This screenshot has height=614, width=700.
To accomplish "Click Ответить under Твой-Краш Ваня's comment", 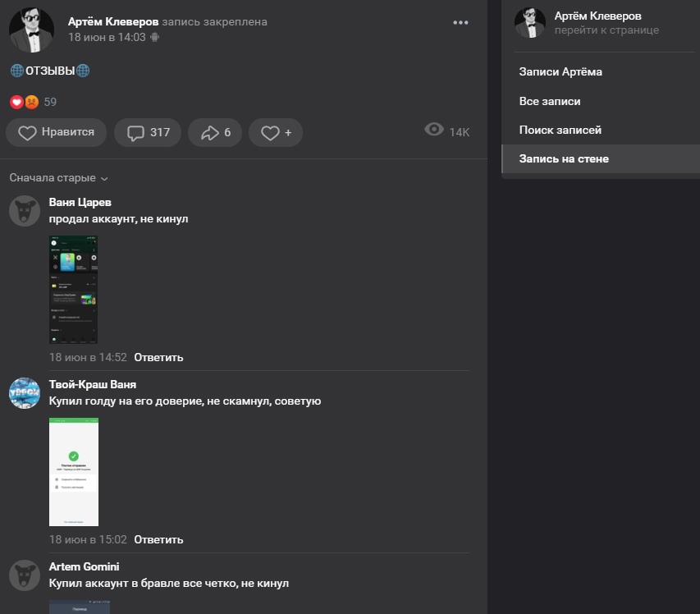I will (158, 539).
